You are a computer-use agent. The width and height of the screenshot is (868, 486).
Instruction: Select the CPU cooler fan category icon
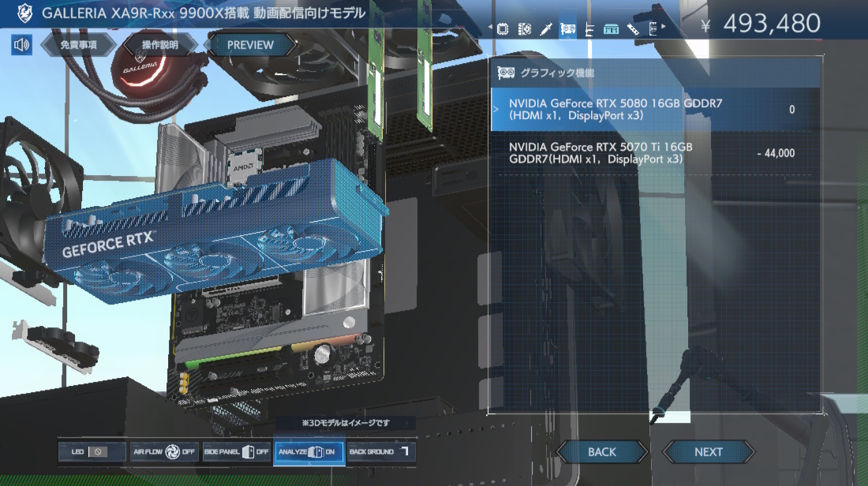pos(524,28)
